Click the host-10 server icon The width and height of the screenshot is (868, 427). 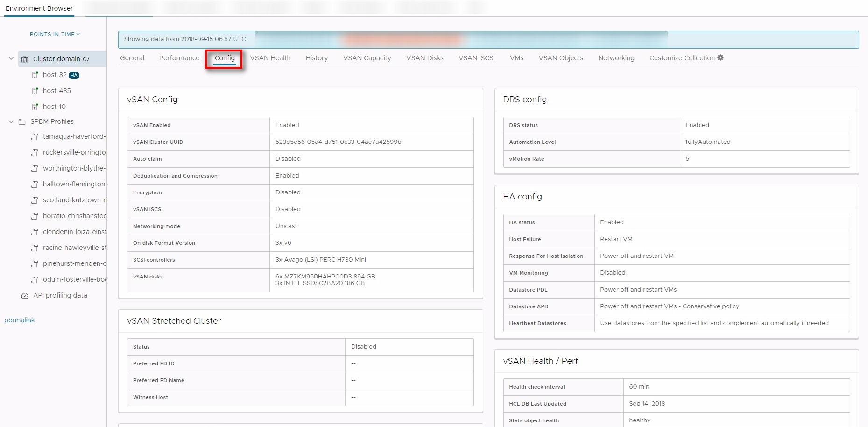pyautogui.click(x=35, y=107)
